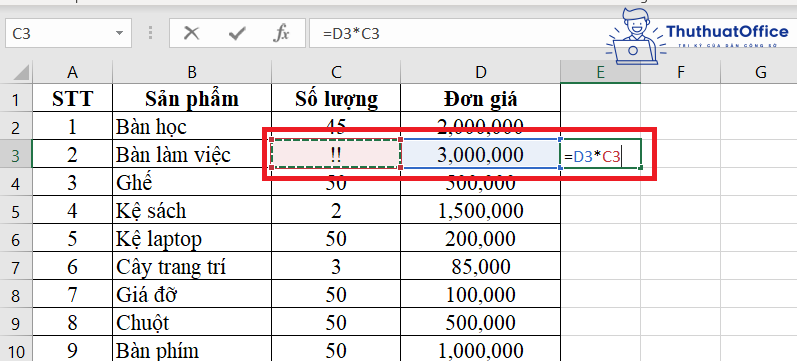Select column D header
797x361 pixels.
[x=480, y=73]
